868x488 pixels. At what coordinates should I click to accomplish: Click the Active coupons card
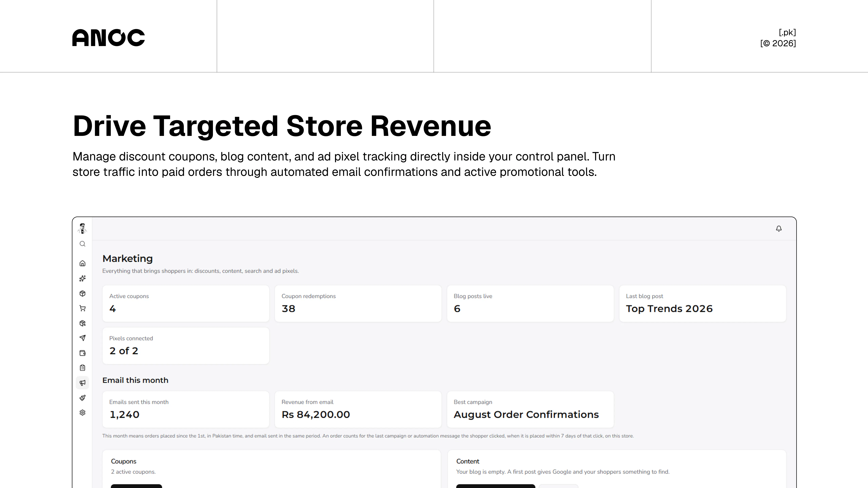tap(186, 303)
